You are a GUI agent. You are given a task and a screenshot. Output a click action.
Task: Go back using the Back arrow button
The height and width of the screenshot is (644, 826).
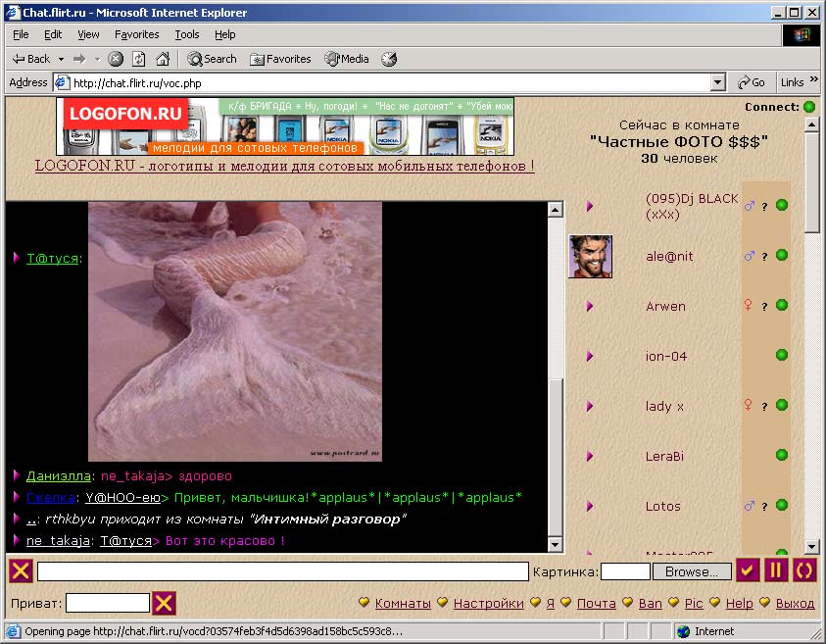[31, 59]
